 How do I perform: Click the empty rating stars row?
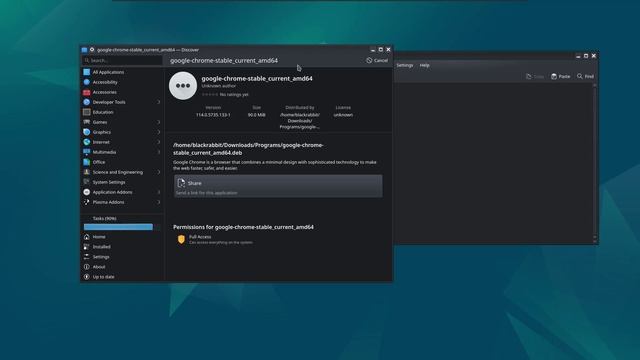coord(210,94)
